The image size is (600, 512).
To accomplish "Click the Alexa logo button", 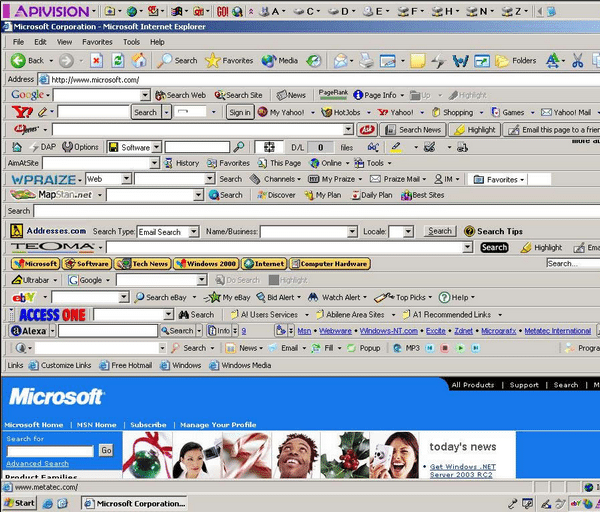I will tap(29, 331).
